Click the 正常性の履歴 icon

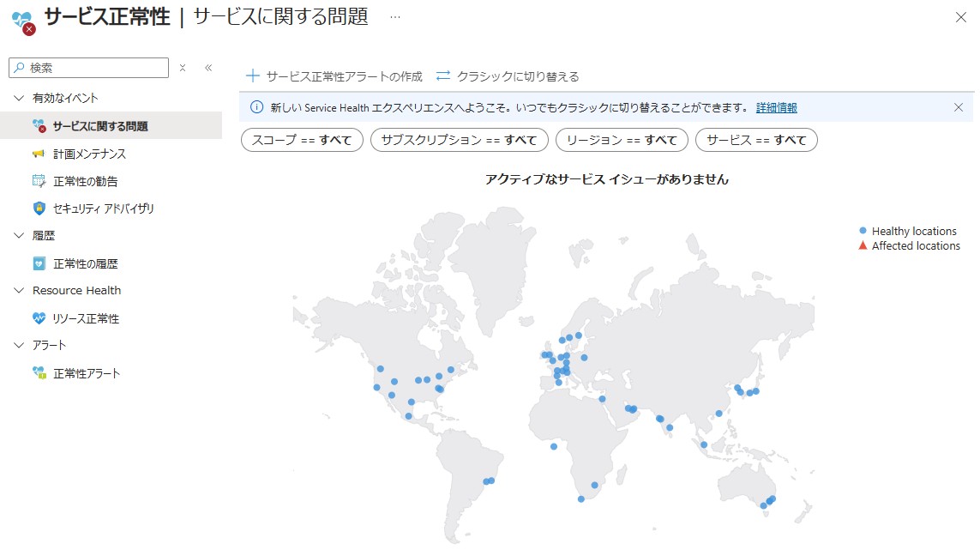tap(39, 263)
